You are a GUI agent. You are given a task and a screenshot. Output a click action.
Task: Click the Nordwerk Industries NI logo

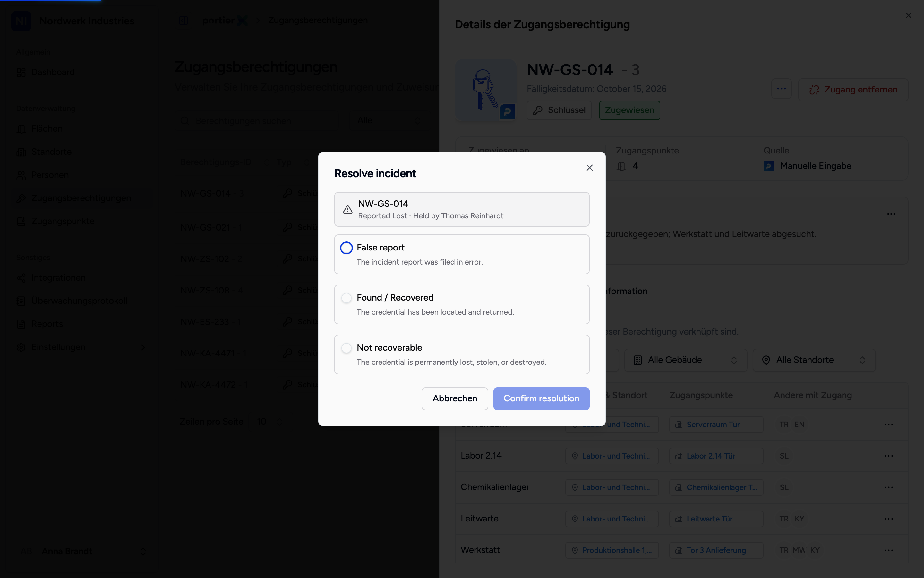pyautogui.click(x=21, y=21)
